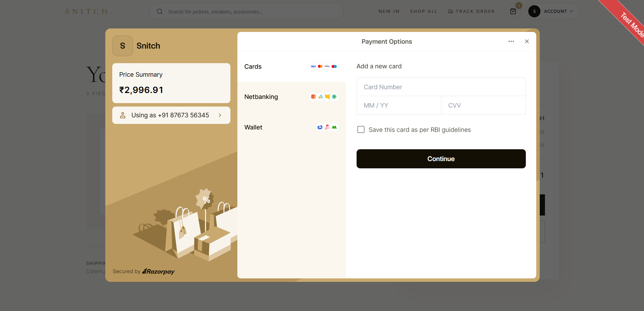Close the Payment Options dialog
The width and height of the screenshot is (644, 311).
[527, 41]
